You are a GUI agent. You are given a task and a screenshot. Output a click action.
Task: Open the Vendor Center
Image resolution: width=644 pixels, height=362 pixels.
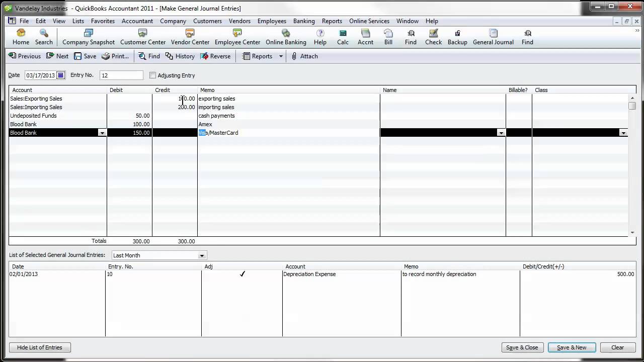pyautogui.click(x=190, y=37)
